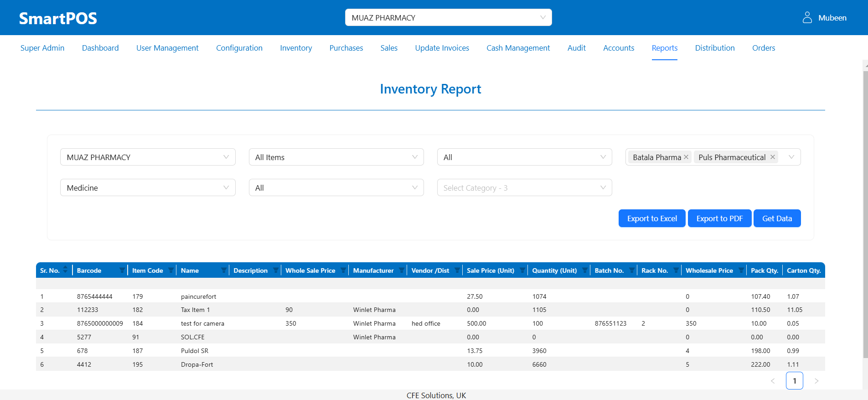Open the Wholesale Price filter icon

point(741,270)
